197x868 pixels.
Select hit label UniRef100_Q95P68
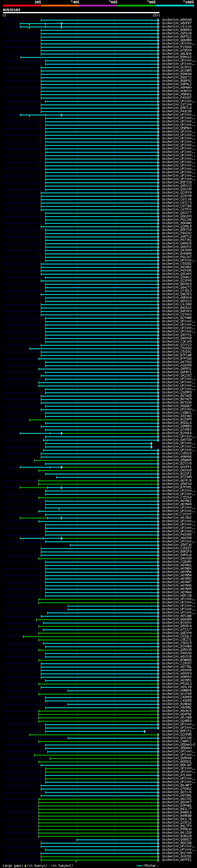[177, 758]
